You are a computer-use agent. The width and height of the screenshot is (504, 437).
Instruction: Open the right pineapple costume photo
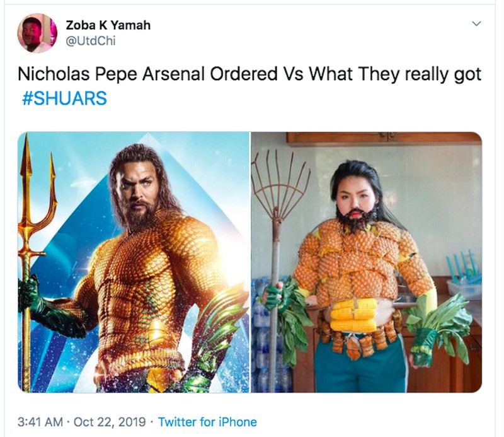(366, 262)
